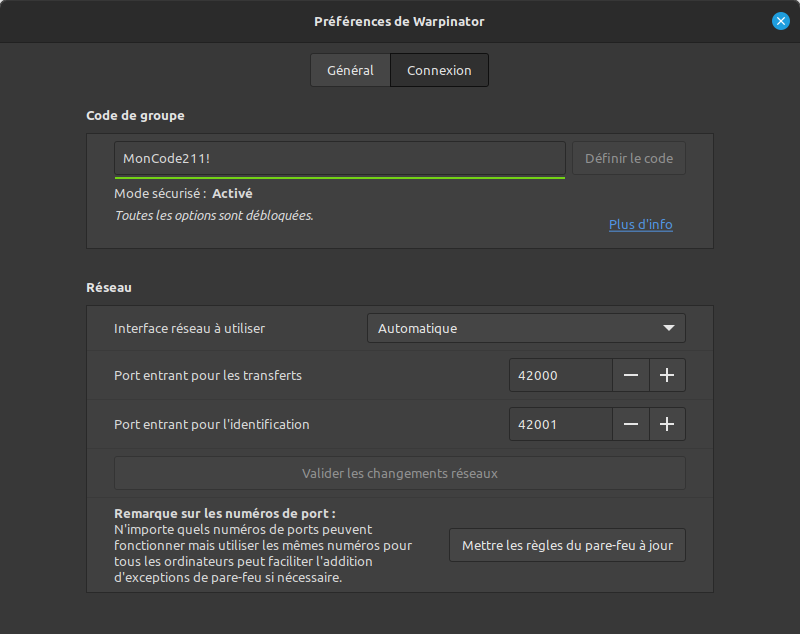The width and height of the screenshot is (800, 634).
Task: Increase the transfer port with plus
Action: point(667,375)
